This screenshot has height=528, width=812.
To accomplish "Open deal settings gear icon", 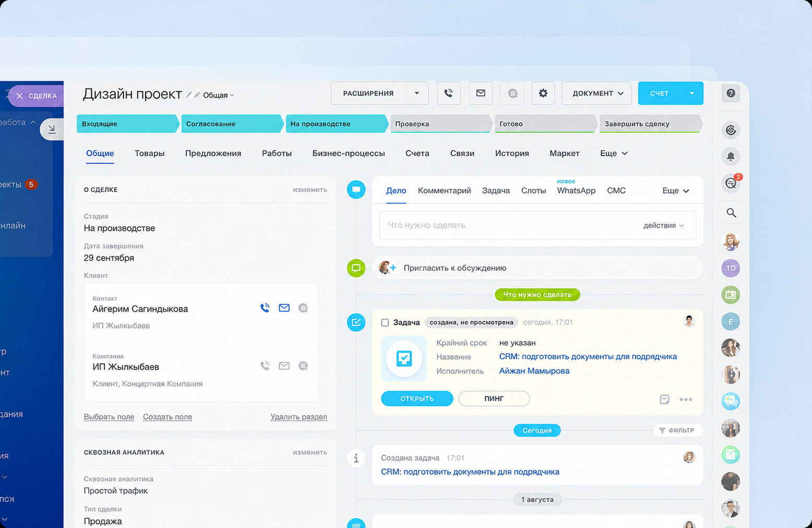I will click(x=543, y=93).
